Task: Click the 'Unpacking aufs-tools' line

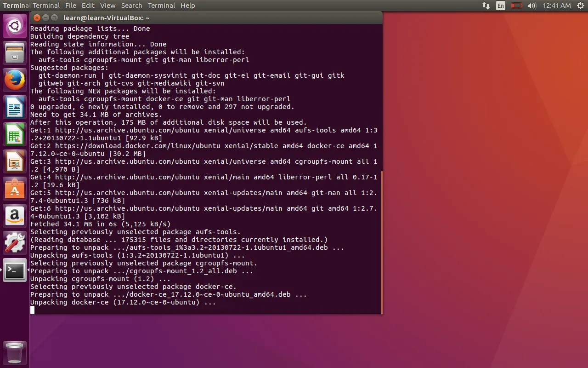Action: coord(138,255)
